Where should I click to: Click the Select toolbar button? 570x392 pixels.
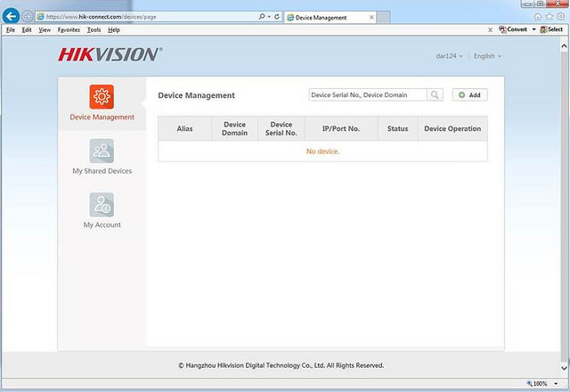pos(551,29)
